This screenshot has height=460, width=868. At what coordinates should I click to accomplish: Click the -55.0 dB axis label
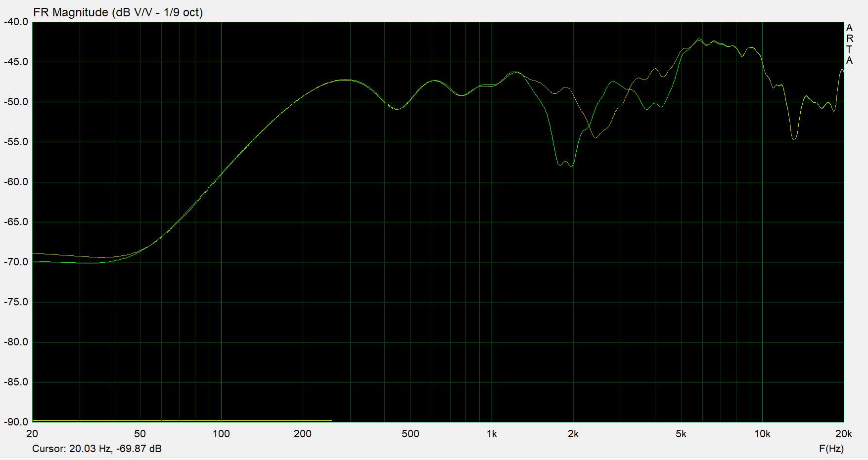pyautogui.click(x=16, y=142)
